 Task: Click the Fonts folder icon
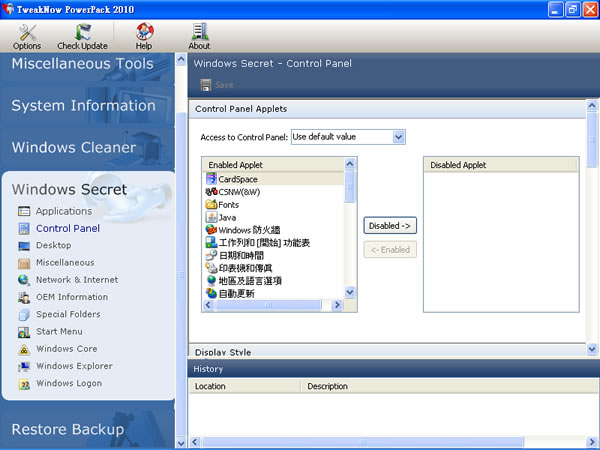pos(211,204)
